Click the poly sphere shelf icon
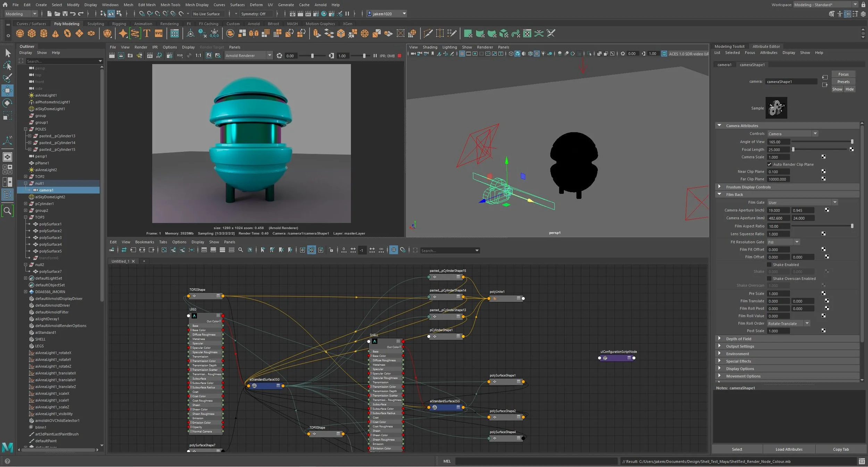This screenshot has width=868, height=467. tap(20, 34)
